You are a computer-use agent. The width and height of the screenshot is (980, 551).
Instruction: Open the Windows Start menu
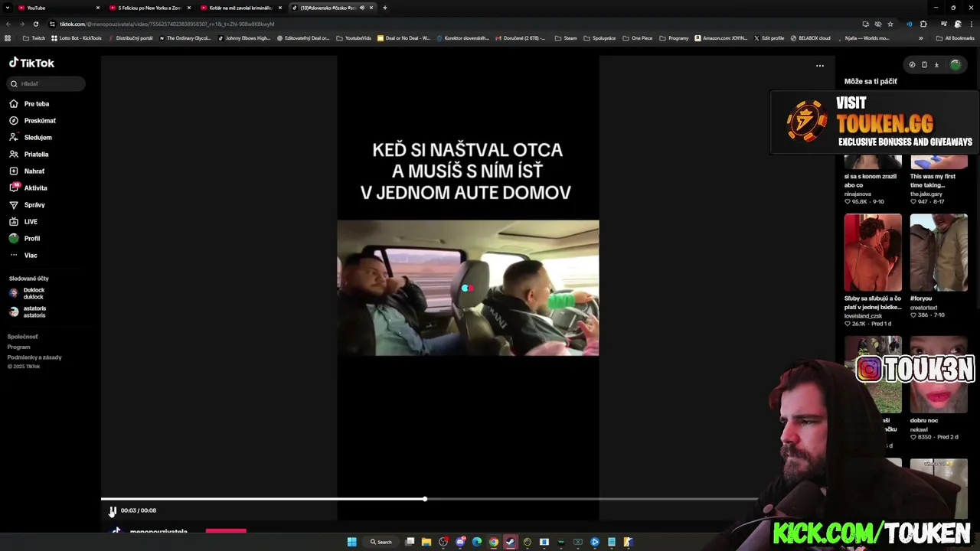pos(352,542)
